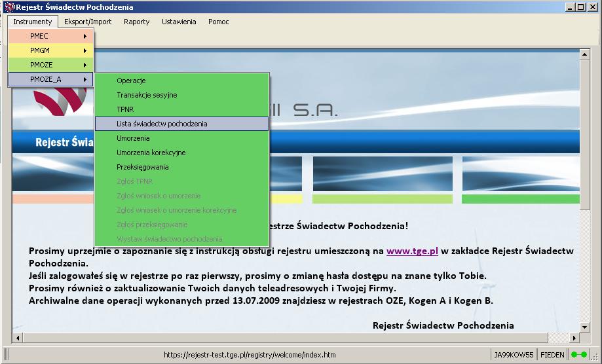602x364 pixels.
Task: Click the horizontal scrollbar left arrow
Action: (17, 338)
